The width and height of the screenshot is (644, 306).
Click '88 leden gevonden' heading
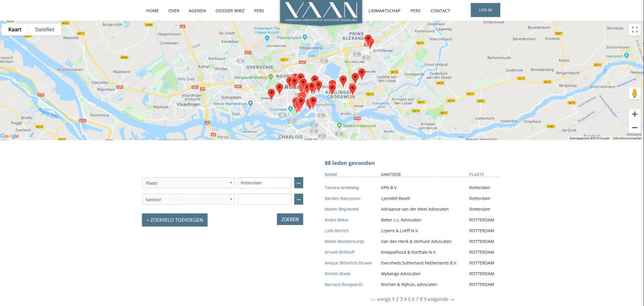350,163
